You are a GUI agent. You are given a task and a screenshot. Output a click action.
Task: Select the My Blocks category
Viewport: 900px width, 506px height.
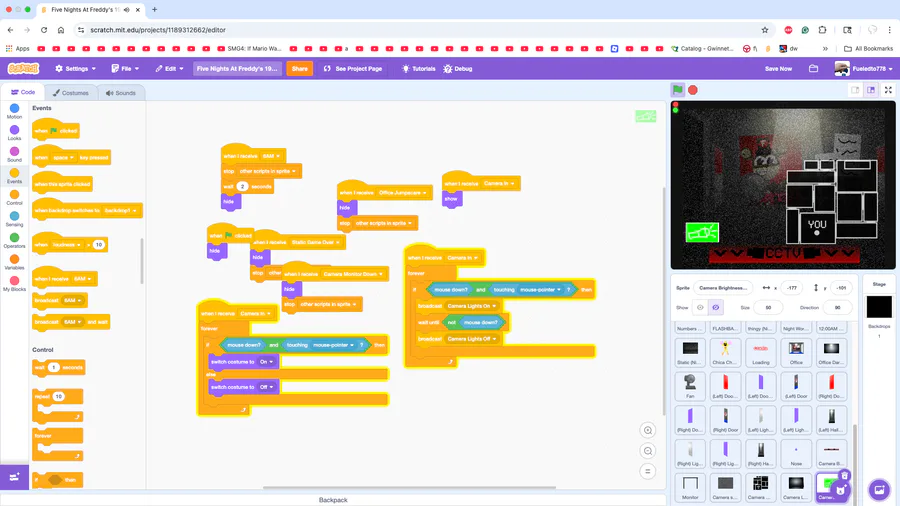pos(14,283)
